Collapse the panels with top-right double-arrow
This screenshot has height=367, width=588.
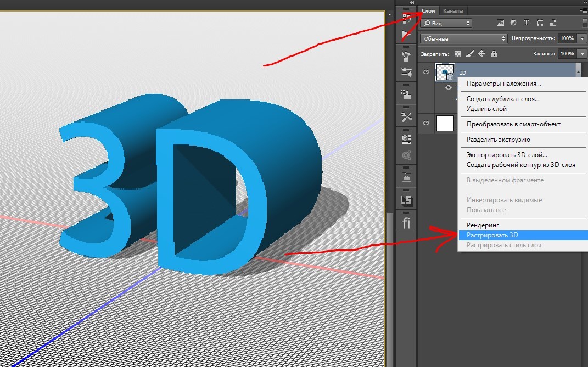click(585, 3)
